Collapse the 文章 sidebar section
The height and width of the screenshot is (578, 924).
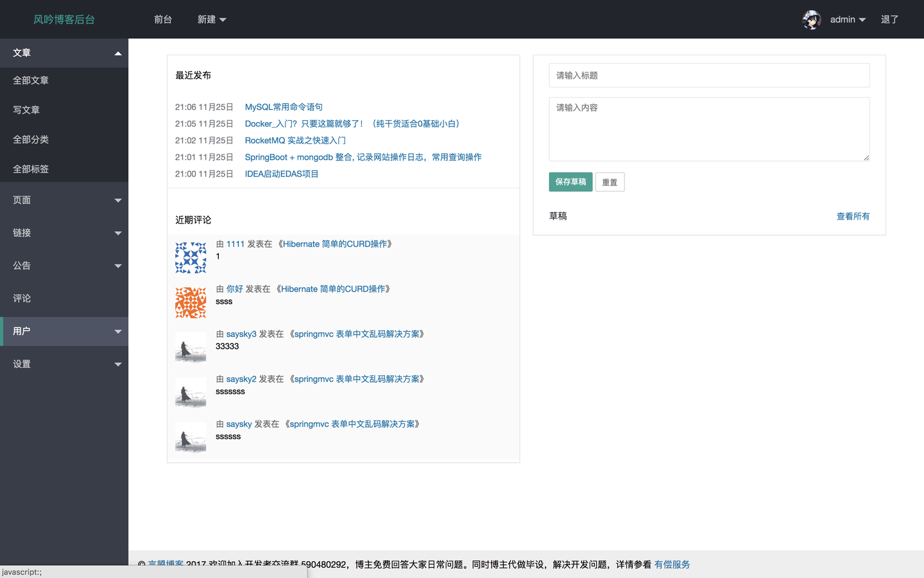tap(64, 53)
